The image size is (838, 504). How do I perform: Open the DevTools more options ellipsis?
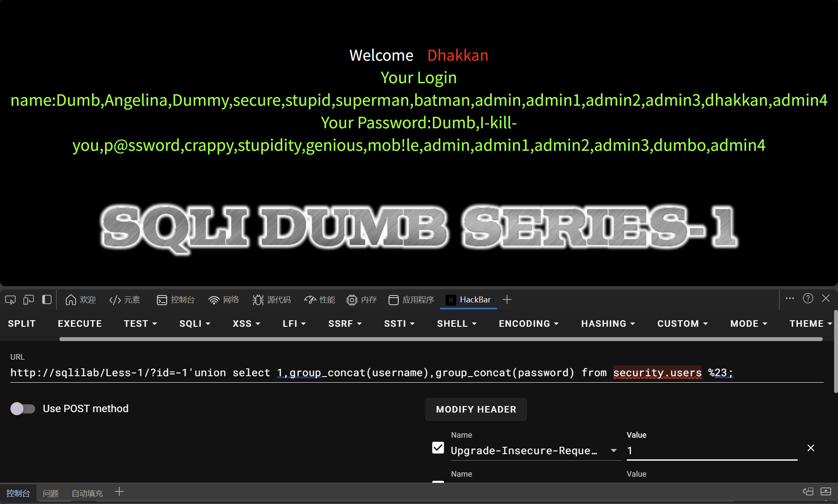(790, 299)
